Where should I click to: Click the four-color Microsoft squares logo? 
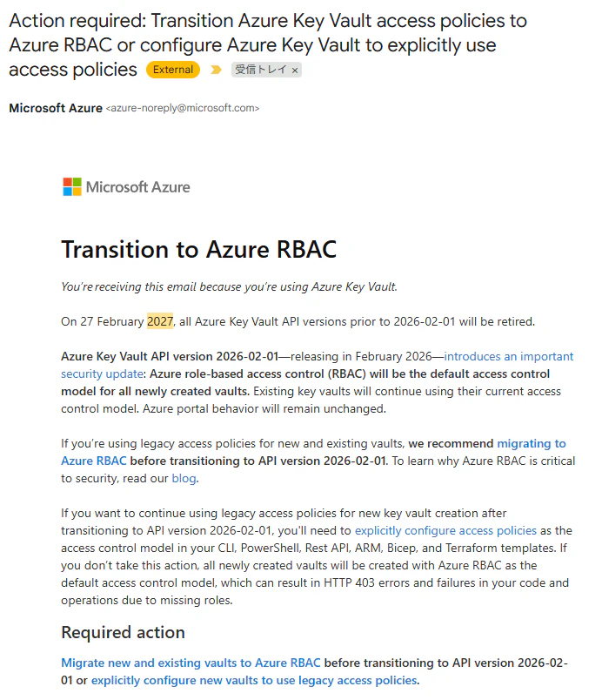pyautogui.click(x=72, y=186)
